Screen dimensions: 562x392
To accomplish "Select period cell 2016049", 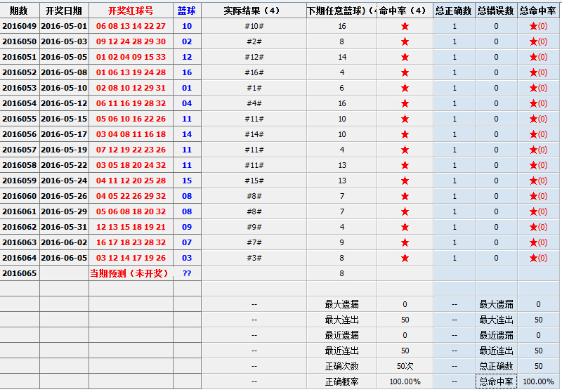I will pos(20,26).
